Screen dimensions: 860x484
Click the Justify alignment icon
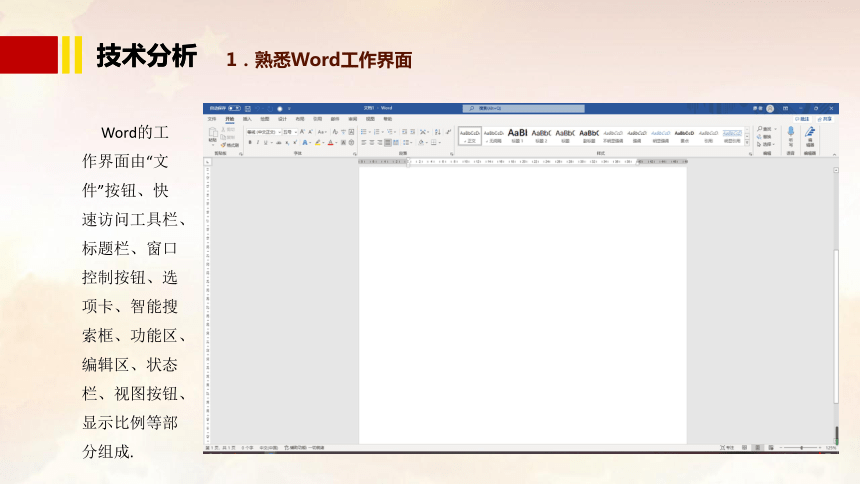[x=388, y=143]
